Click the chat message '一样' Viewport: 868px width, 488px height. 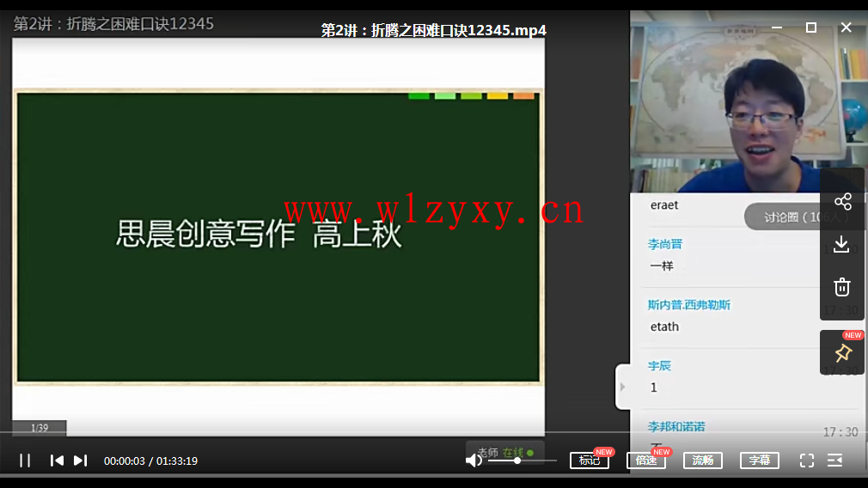tap(662, 266)
